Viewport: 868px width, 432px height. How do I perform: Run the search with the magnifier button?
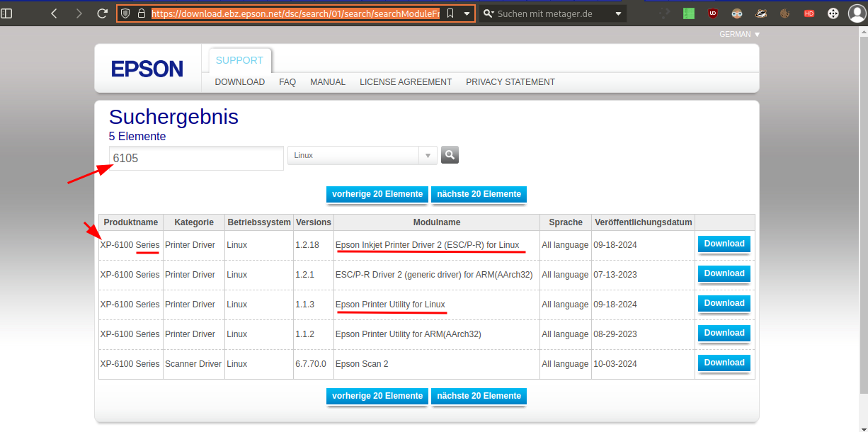click(450, 154)
